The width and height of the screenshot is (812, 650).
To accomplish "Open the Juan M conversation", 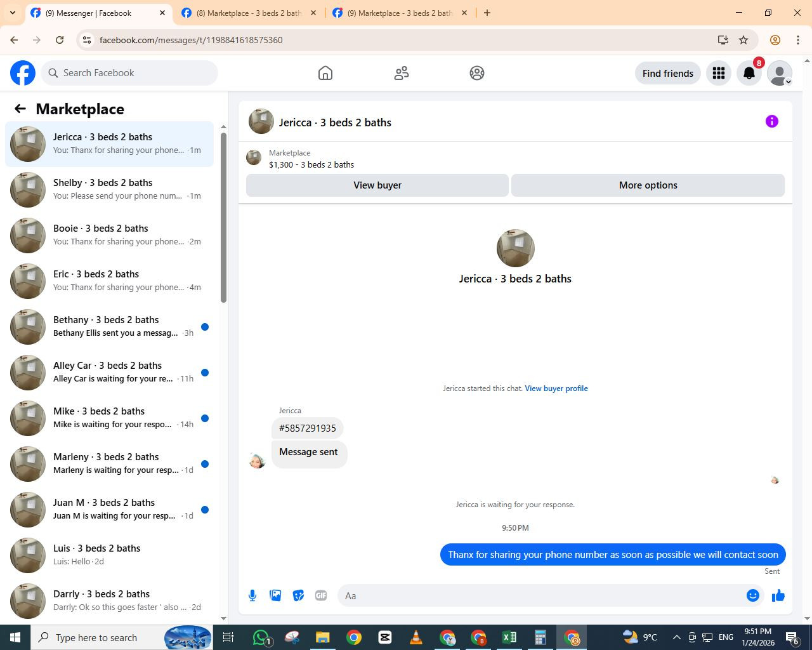I will [x=109, y=510].
